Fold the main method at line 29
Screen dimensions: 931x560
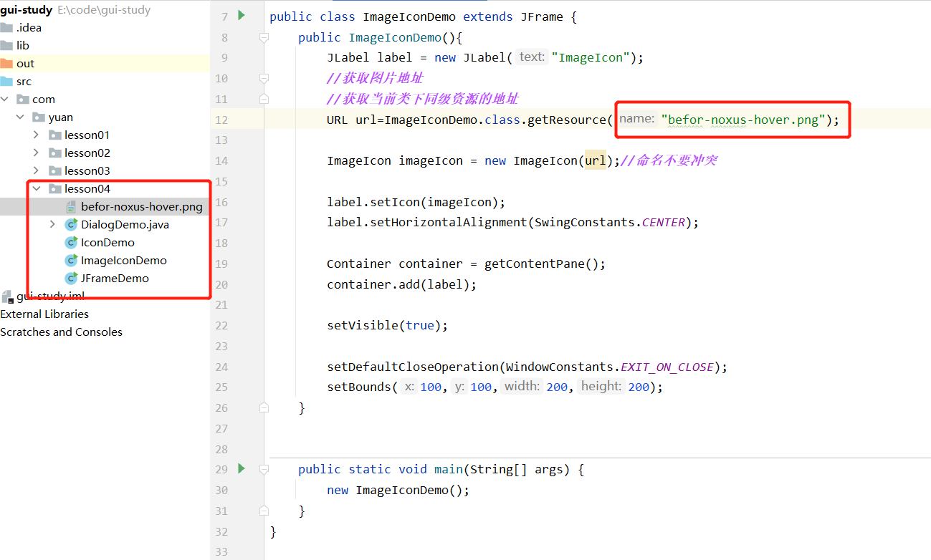pos(264,469)
